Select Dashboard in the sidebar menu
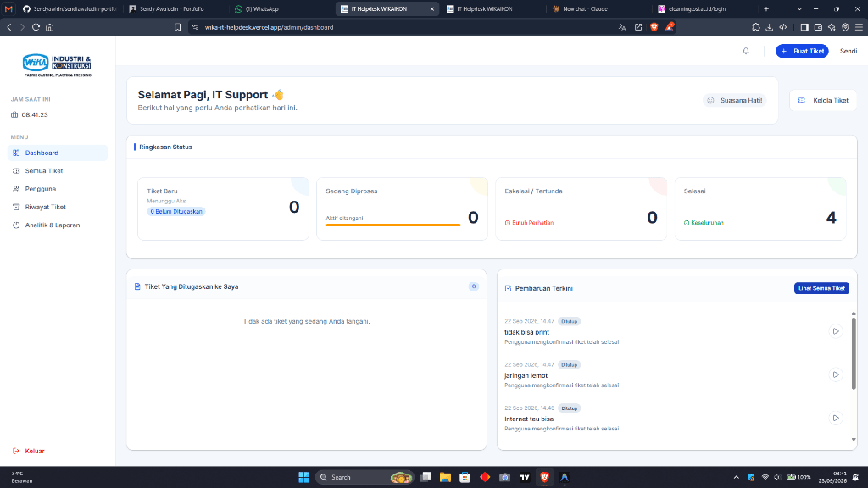The height and width of the screenshot is (488, 868). click(x=58, y=152)
